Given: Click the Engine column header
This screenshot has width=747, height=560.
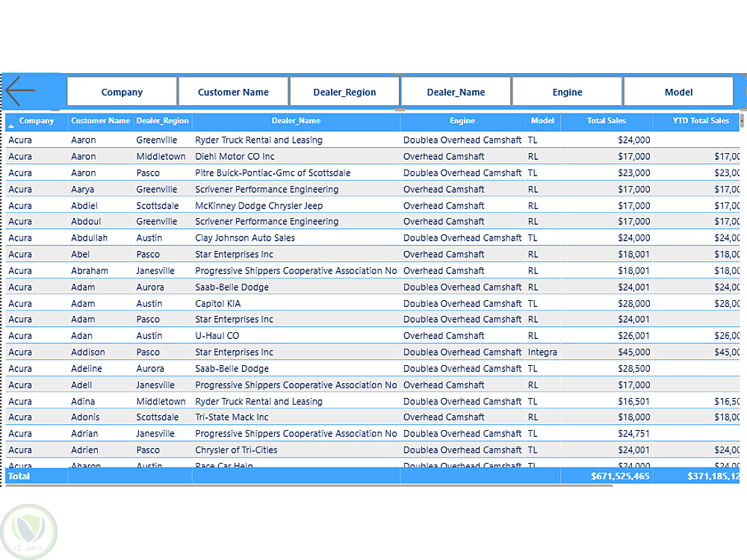Looking at the screenshot, I should coord(462,121).
